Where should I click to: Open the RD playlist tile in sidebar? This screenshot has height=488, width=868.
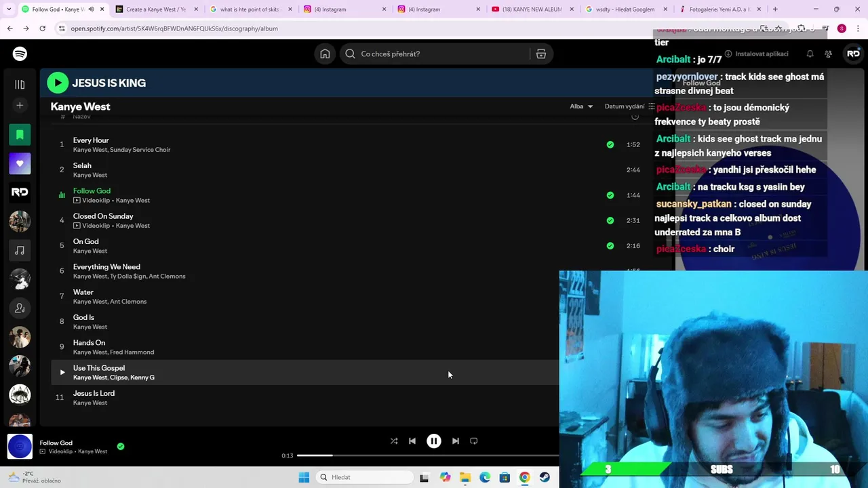click(20, 192)
